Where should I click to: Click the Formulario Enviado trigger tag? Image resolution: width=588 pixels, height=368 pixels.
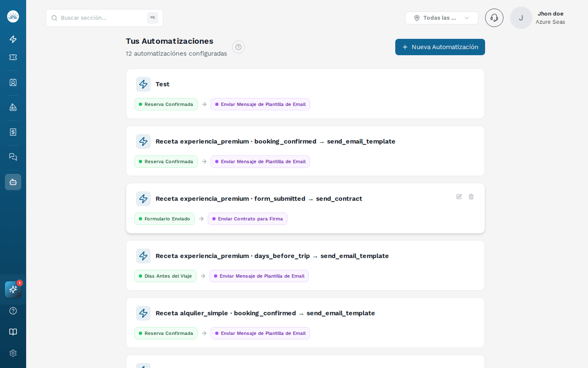[x=164, y=219]
